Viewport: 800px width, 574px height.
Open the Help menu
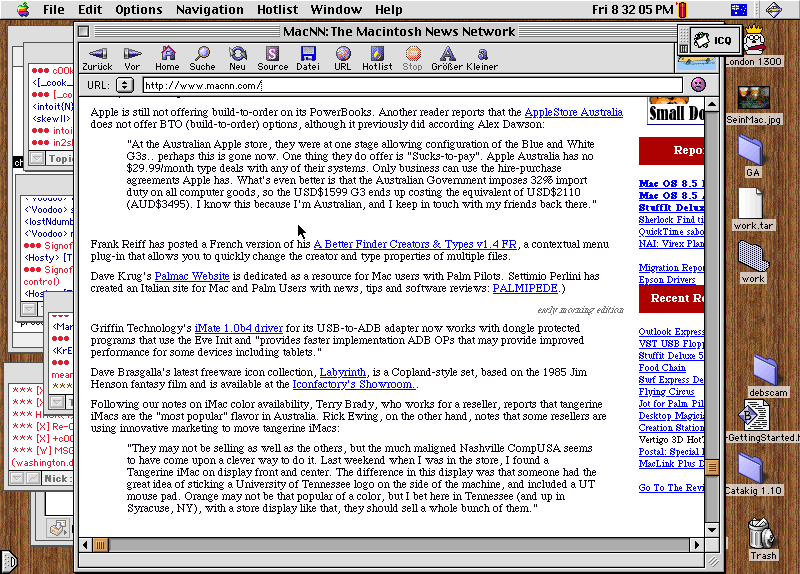pos(388,10)
